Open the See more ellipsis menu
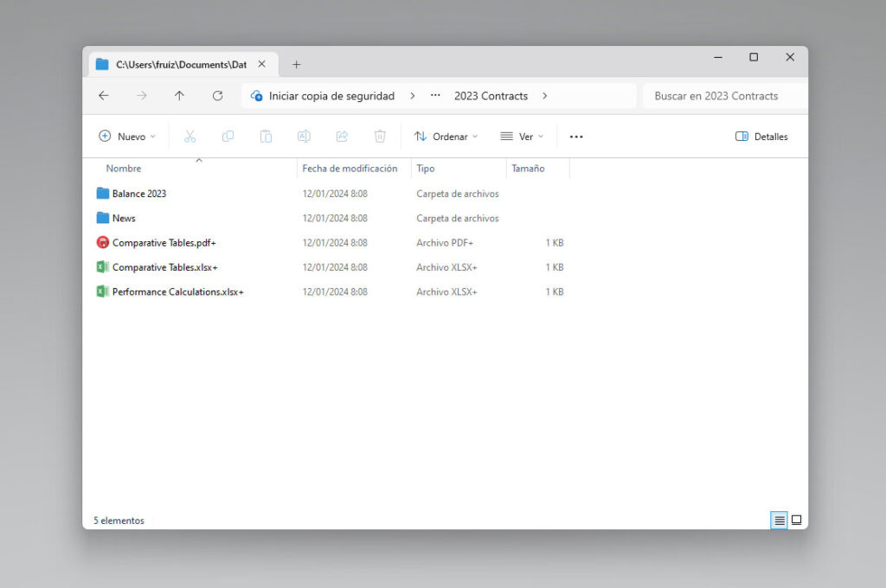This screenshot has height=588, width=886. pos(575,136)
